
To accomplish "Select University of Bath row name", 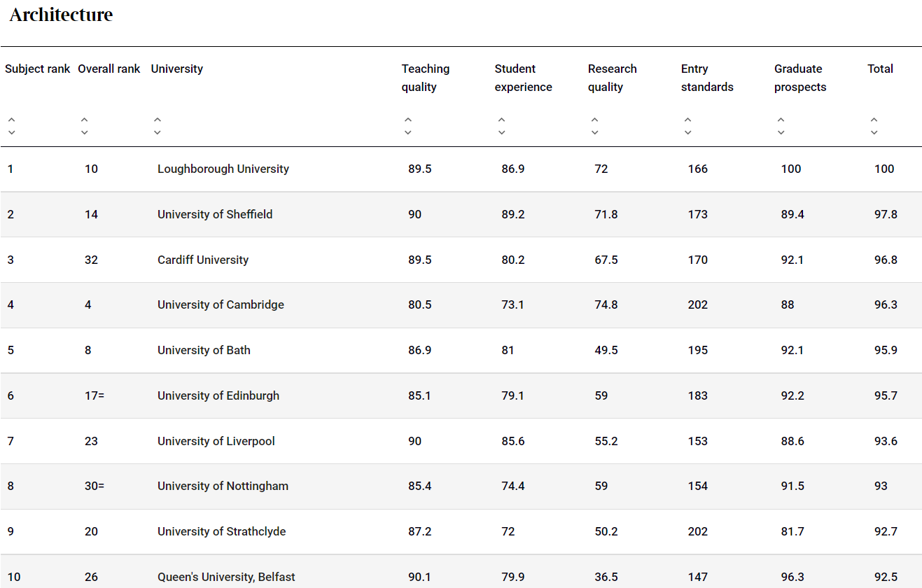I will pyautogui.click(x=204, y=350).
